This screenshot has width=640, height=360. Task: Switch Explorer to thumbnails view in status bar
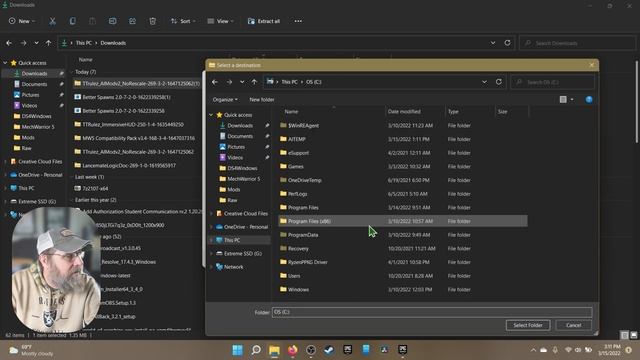coord(633,335)
